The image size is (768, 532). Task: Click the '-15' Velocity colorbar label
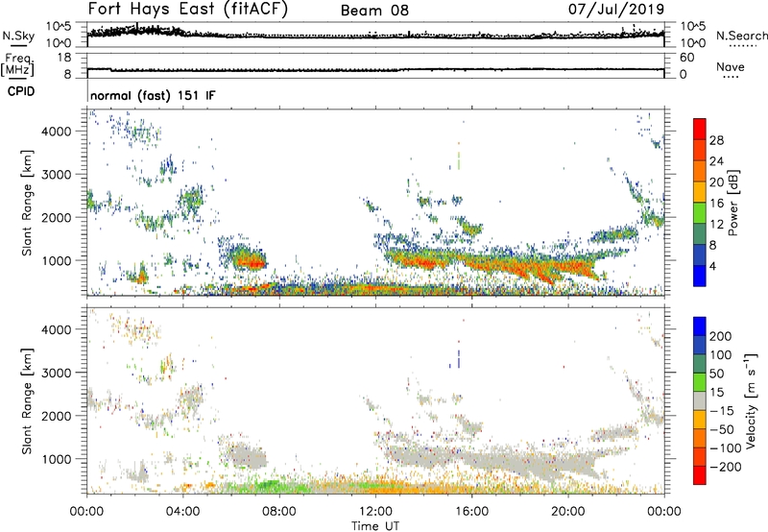point(722,411)
